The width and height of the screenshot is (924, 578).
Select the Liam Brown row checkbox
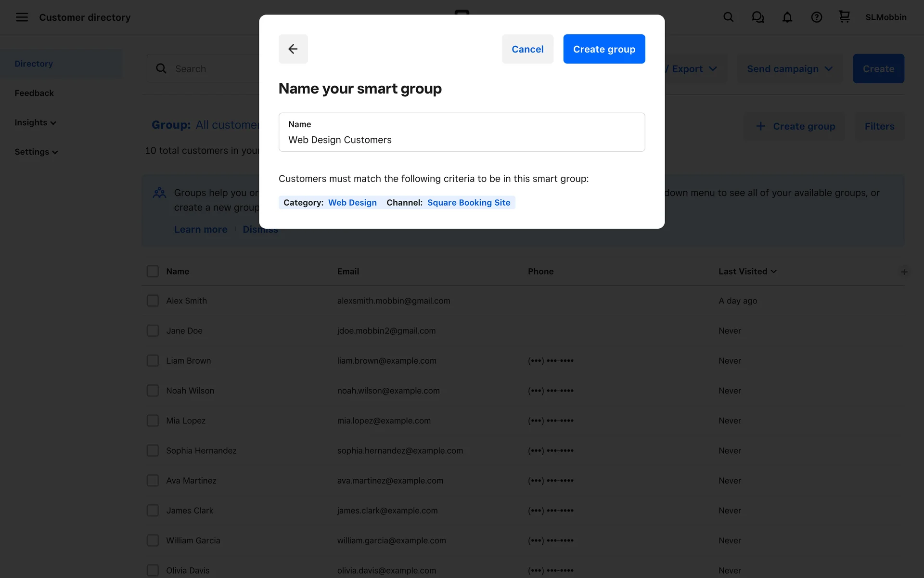[153, 361]
